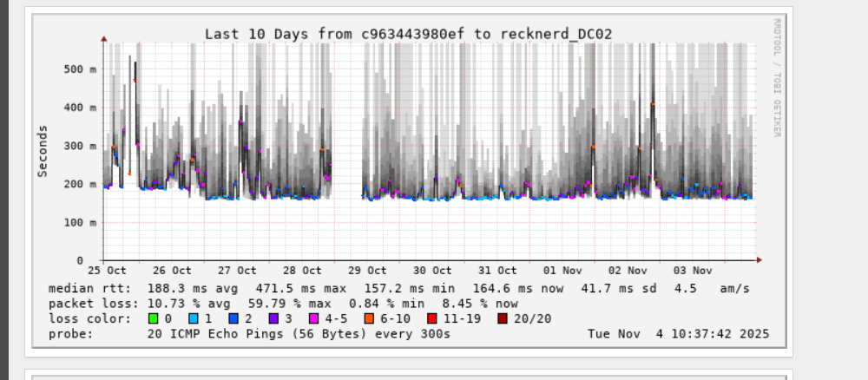
Task: Click the magenta swatch for 4-5 loss
Action: (319, 318)
